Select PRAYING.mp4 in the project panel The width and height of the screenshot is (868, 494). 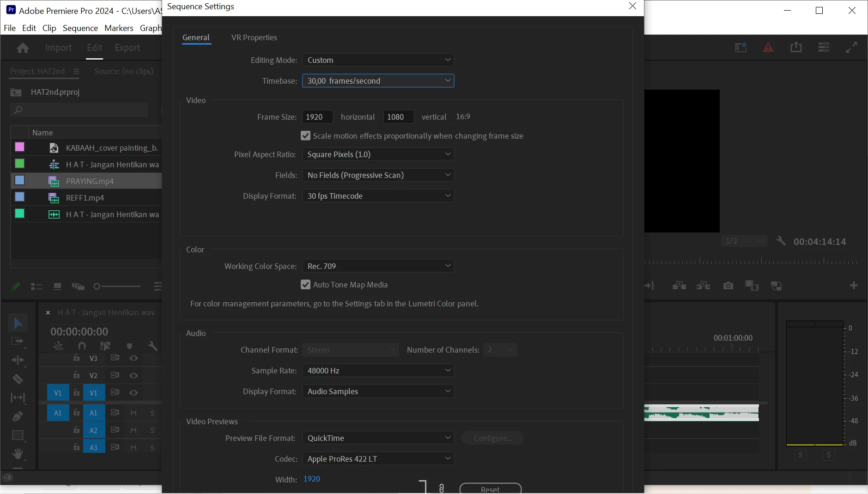coord(90,181)
